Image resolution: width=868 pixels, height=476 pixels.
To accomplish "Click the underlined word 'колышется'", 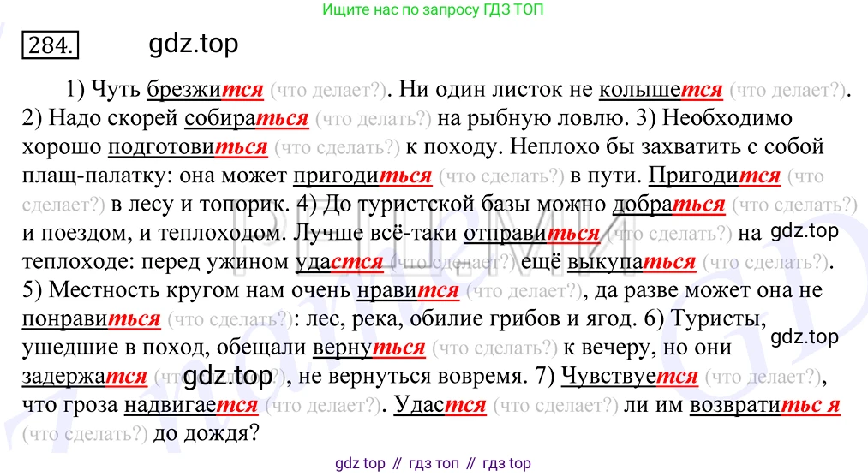I will coord(660,89).
